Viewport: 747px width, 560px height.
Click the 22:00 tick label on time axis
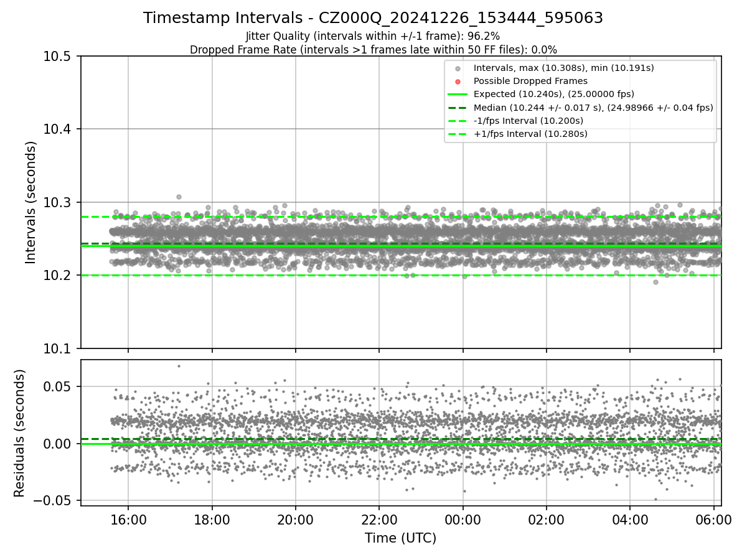click(379, 519)
